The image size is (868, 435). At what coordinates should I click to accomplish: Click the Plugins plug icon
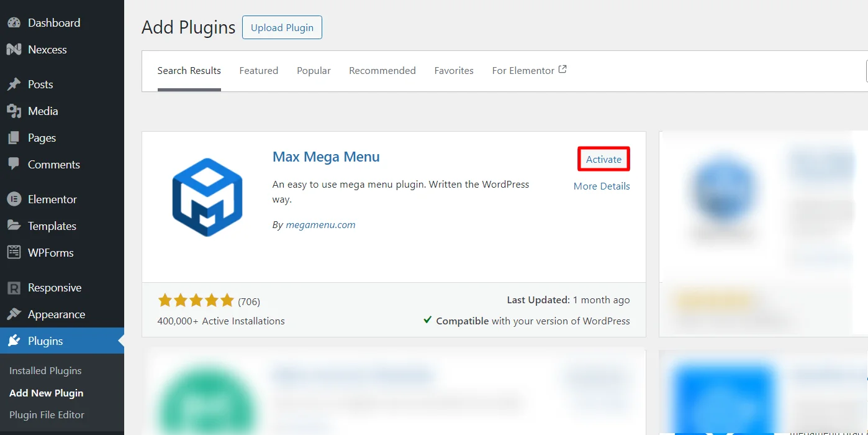pos(14,341)
